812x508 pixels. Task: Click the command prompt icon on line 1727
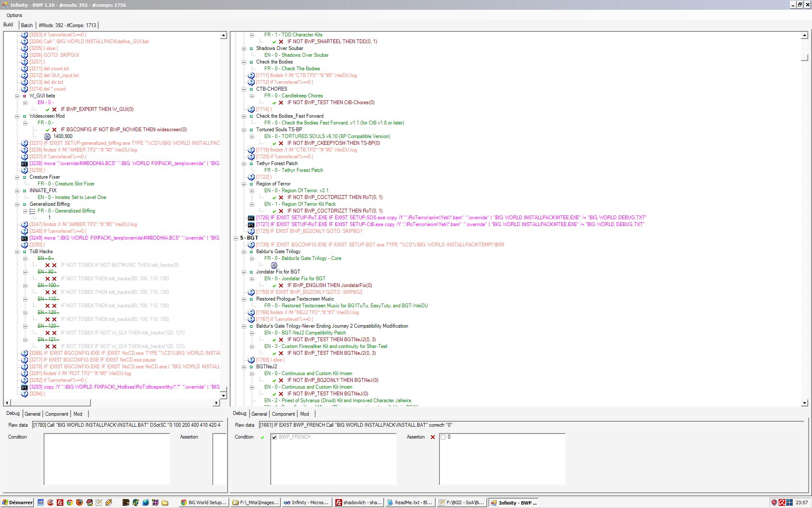click(x=251, y=224)
